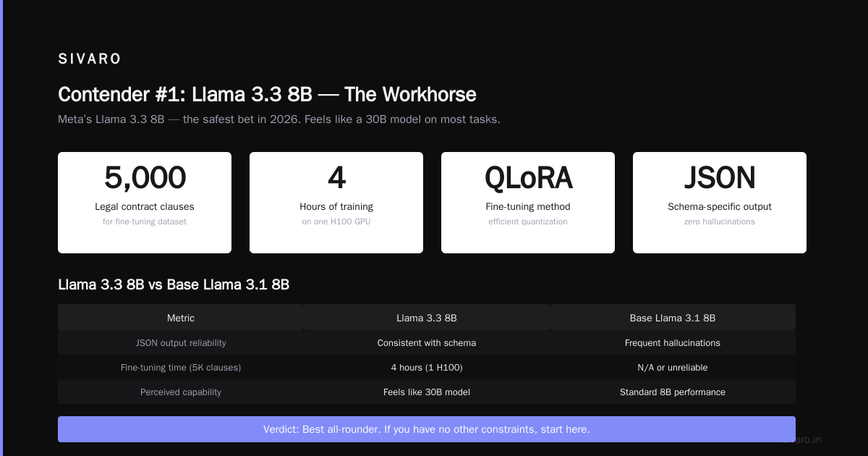Click the 'QLoRA' statistic value

pyautogui.click(x=528, y=178)
